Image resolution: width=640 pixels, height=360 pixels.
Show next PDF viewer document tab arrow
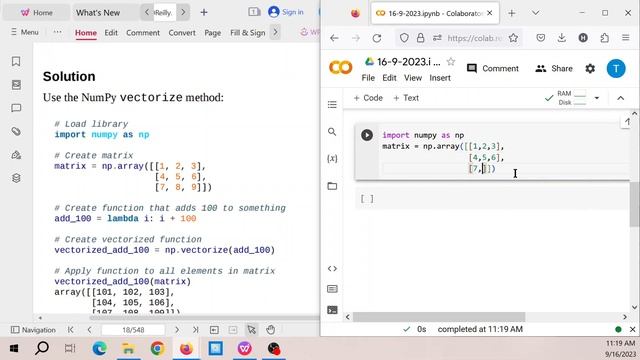183,13
